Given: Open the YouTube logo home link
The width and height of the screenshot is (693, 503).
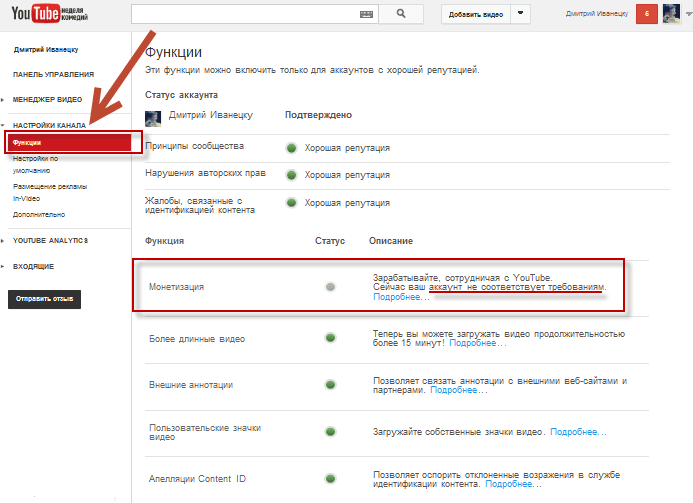Looking at the screenshot, I should 50,14.
